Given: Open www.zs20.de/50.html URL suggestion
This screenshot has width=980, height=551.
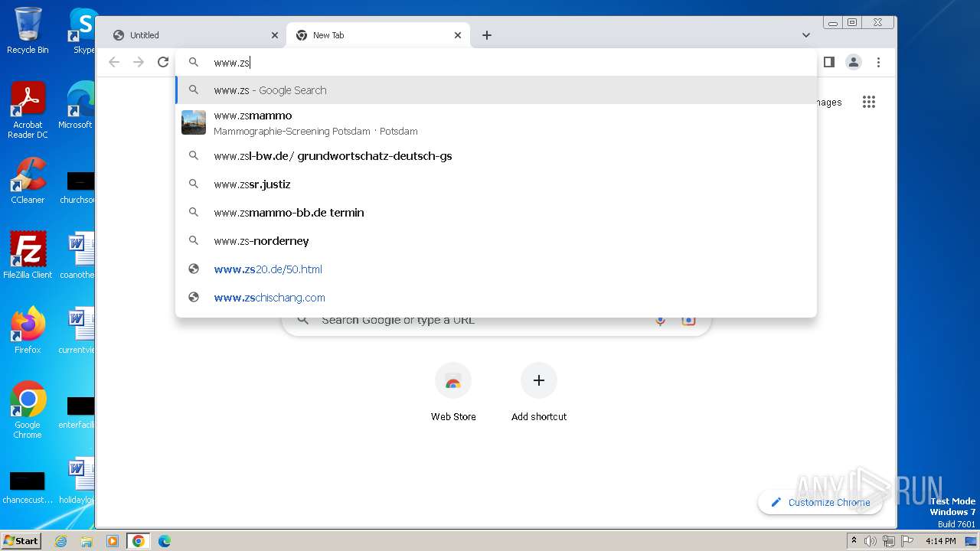Looking at the screenshot, I should (x=495, y=269).
